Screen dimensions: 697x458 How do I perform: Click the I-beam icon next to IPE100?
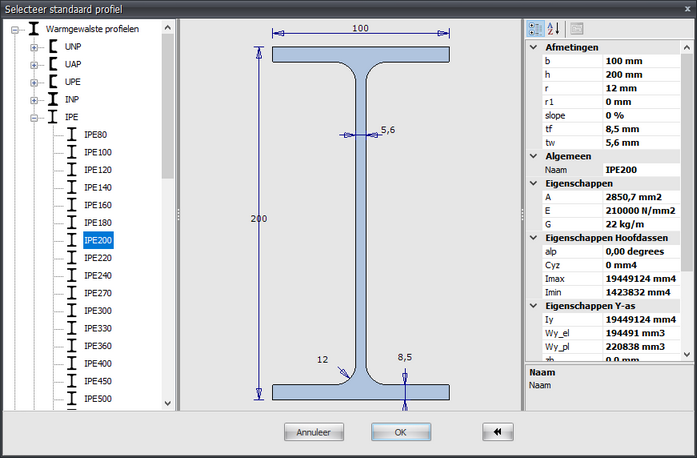(x=72, y=152)
